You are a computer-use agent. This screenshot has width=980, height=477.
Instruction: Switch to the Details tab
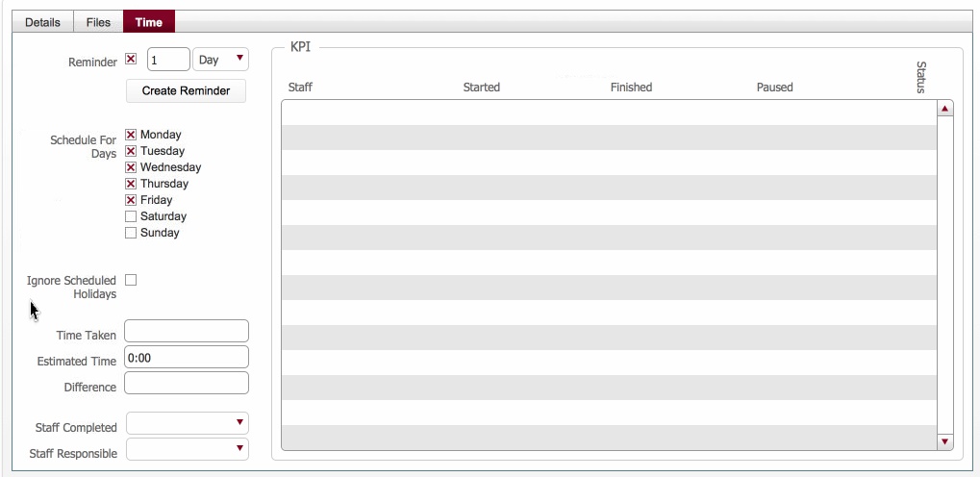(42, 22)
